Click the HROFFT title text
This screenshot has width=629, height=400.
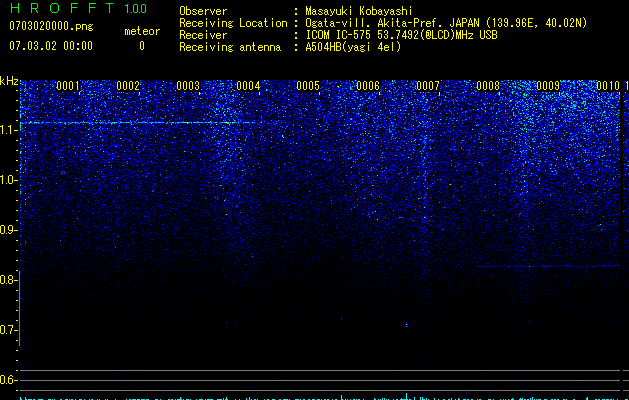point(62,8)
